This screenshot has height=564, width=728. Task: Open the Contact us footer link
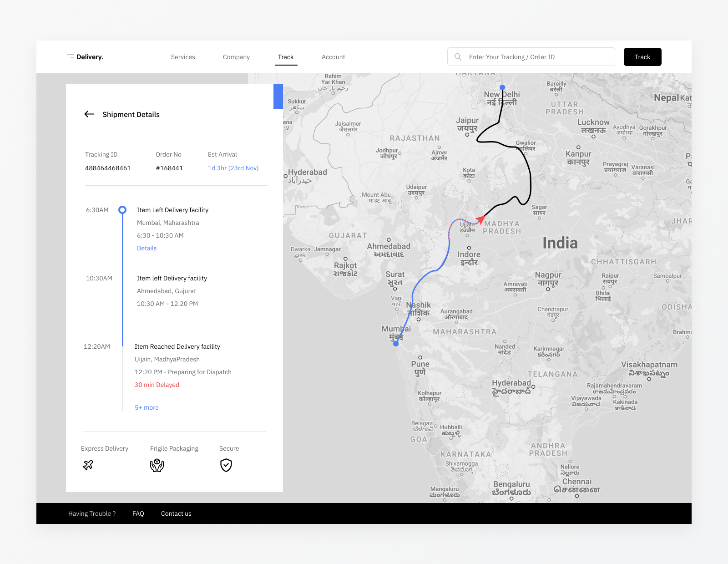click(176, 513)
